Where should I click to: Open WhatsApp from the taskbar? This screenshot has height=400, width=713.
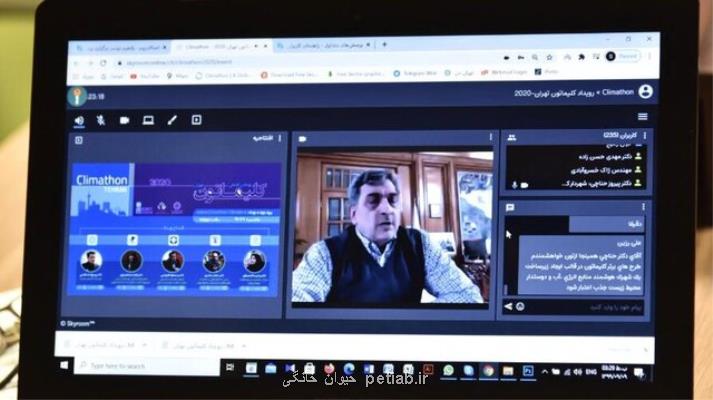tap(448, 370)
